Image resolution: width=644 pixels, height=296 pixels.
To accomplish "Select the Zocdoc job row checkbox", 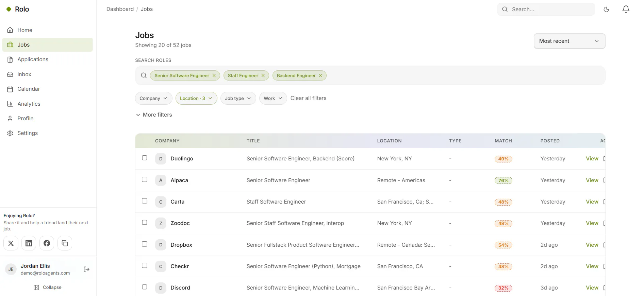I will point(145,222).
